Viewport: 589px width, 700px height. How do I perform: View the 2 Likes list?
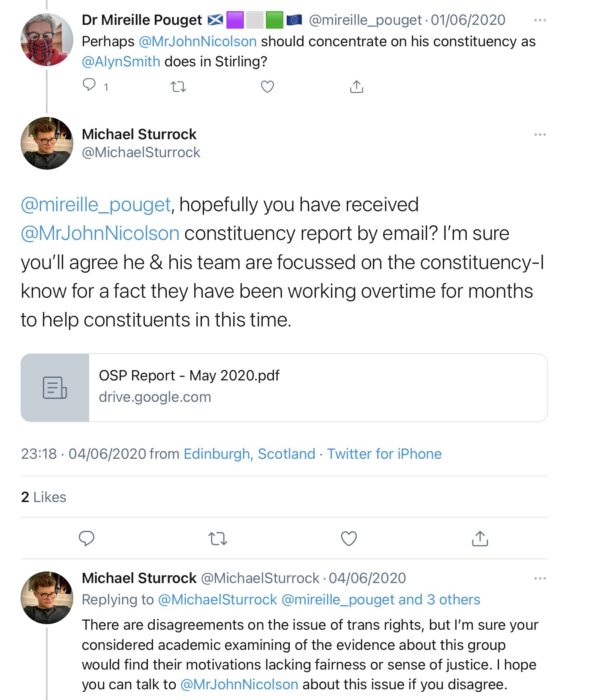pyautogui.click(x=44, y=497)
